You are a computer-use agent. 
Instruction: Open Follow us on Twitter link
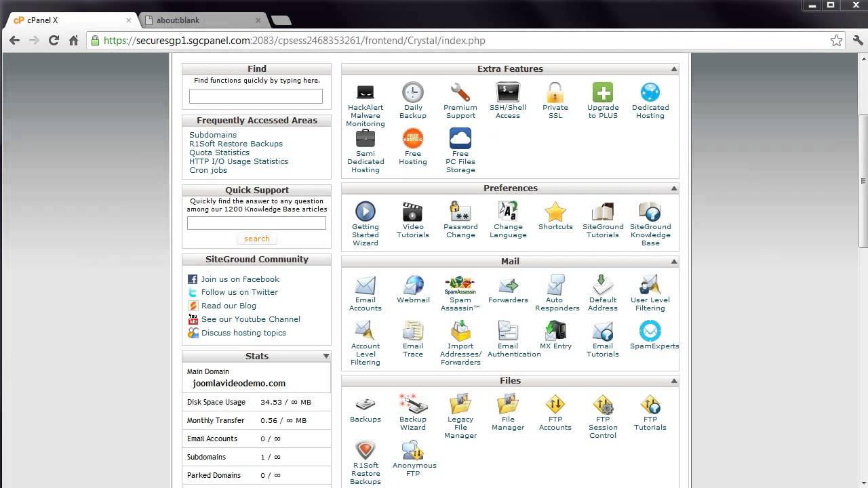[239, 292]
